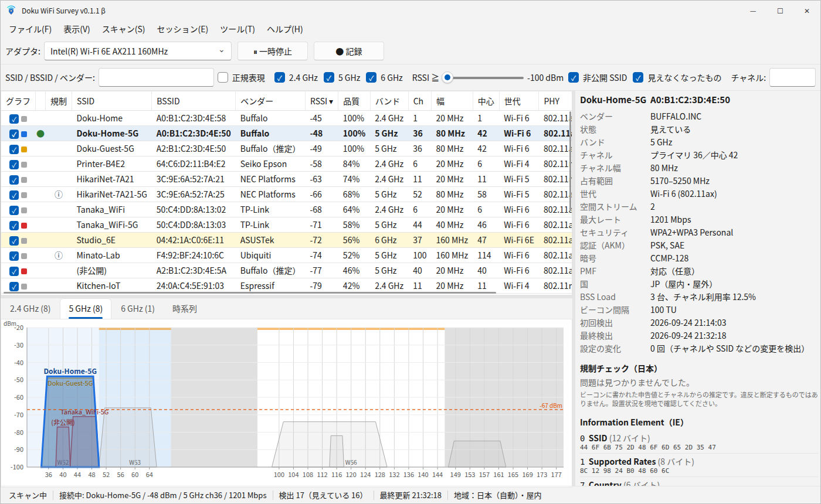Select the Studio_6E network row
Image resolution: width=821 pixels, height=504 pixels.
tap(287, 240)
